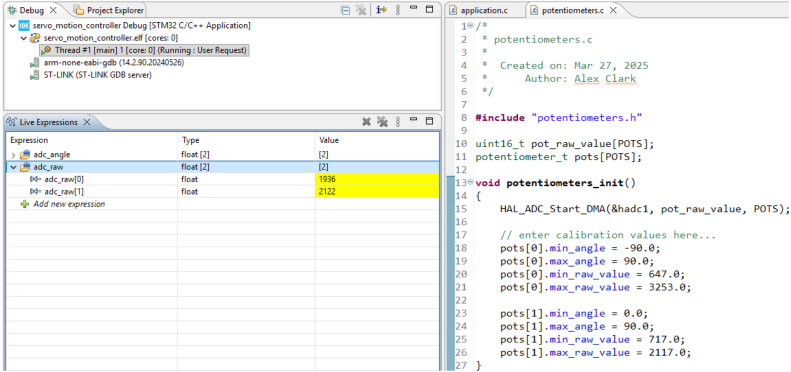Close the potentiometers.c tab
This screenshot has width=791, height=372.
613,10
